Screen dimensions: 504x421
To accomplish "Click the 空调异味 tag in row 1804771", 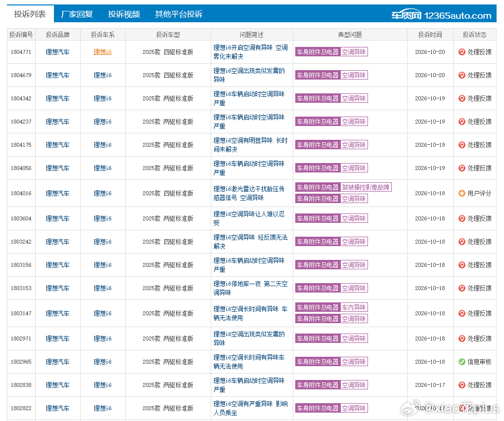I will pos(354,52).
